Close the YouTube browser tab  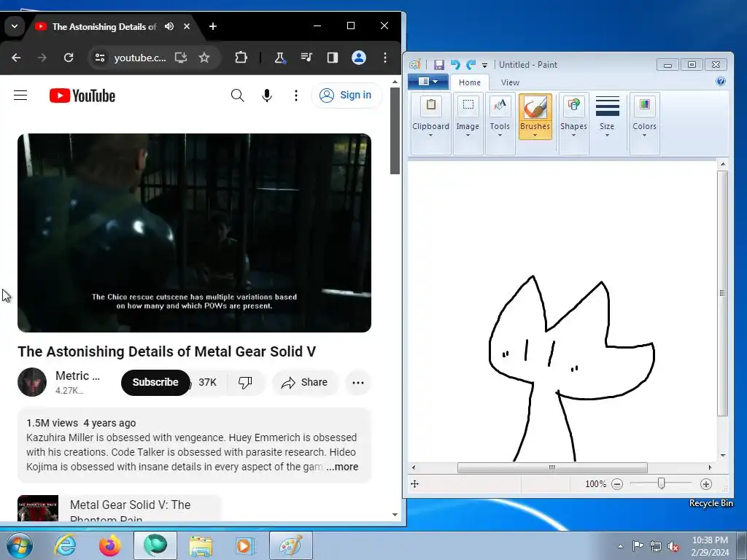(187, 26)
